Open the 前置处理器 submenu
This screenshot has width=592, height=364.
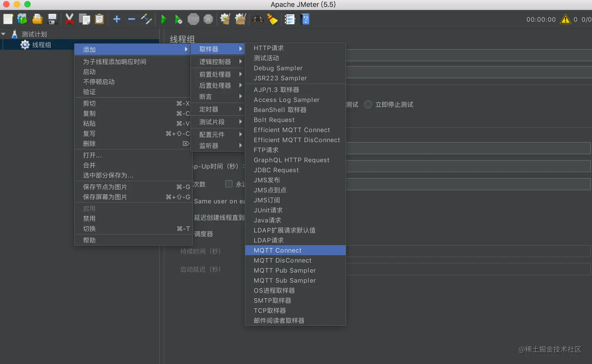click(218, 74)
